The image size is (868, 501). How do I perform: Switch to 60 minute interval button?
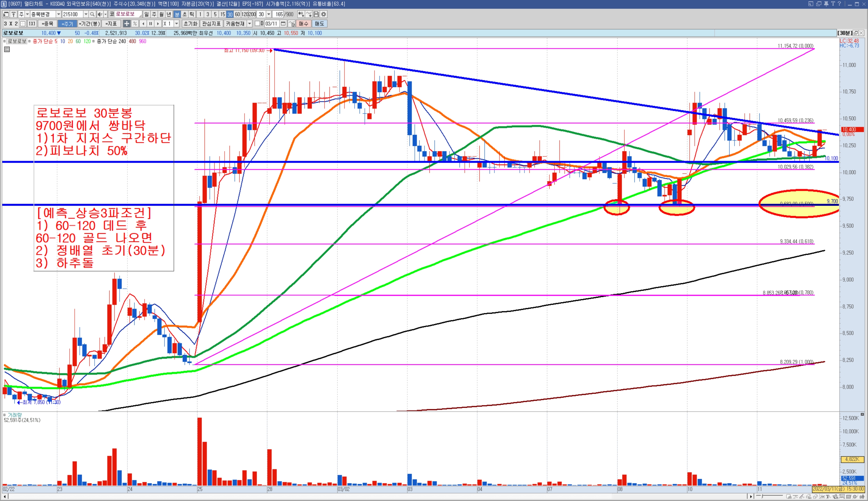(x=237, y=14)
